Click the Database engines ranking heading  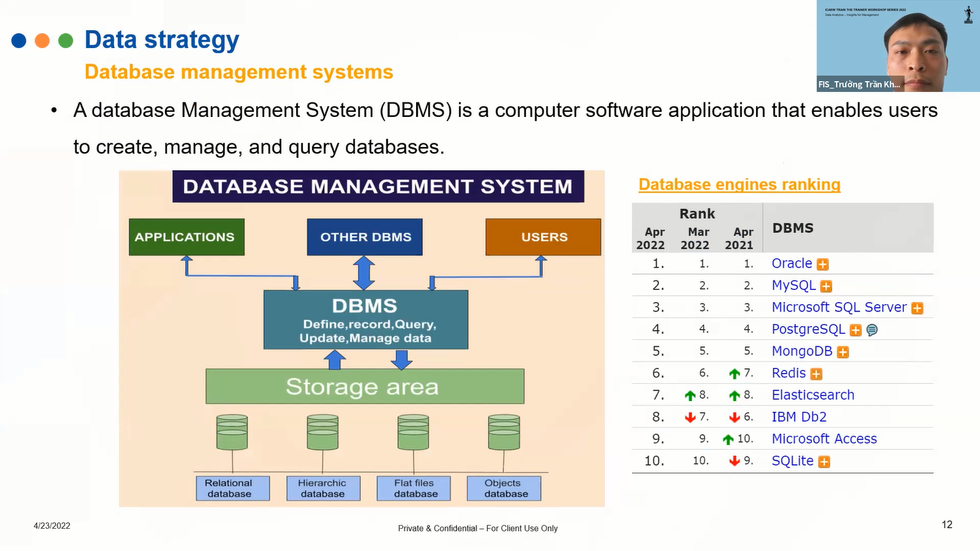[x=740, y=184]
